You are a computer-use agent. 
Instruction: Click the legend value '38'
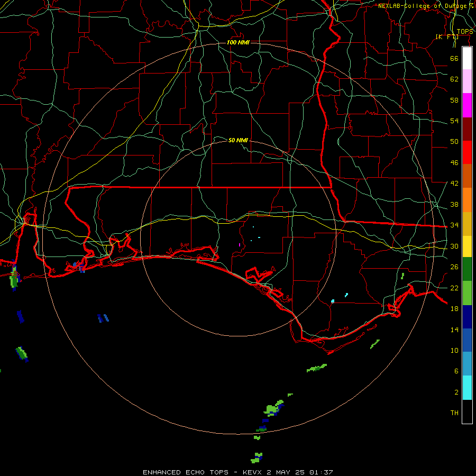pyautogui.click(x=454, y=204)
